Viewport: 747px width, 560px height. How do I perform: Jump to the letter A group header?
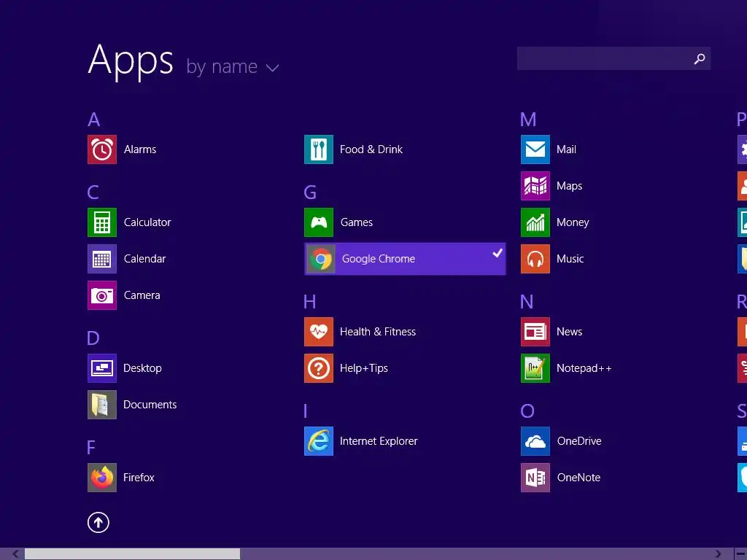point(94,120)
